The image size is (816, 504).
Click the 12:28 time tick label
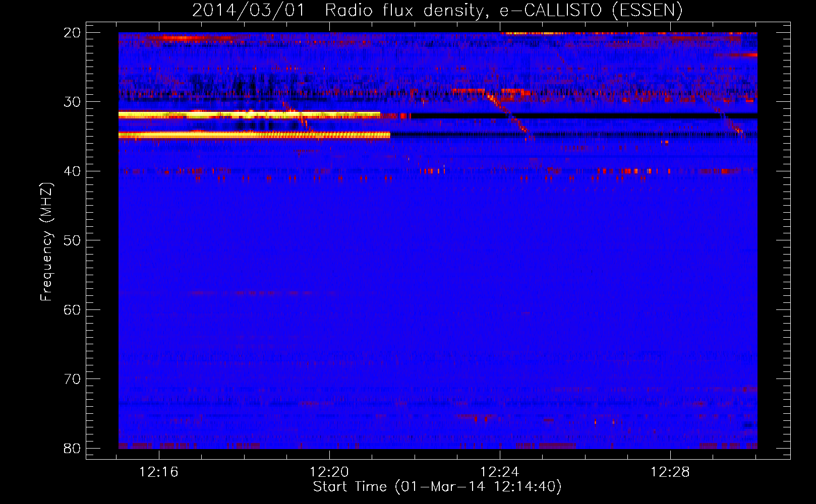670,472
